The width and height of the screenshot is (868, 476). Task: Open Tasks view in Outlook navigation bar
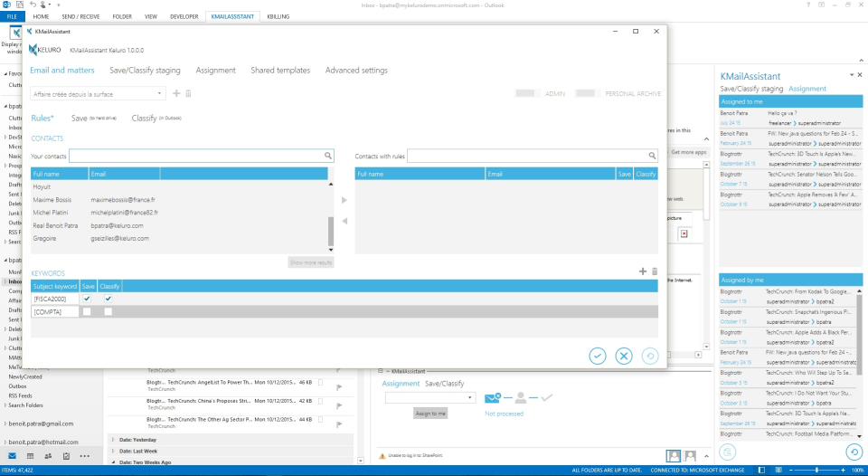pos(66,456)
